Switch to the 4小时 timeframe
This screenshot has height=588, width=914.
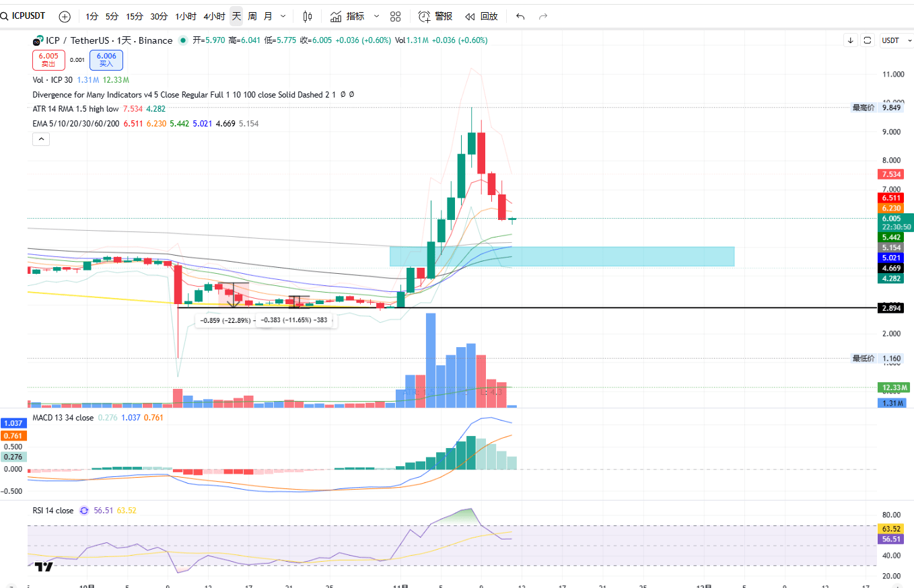[214, 16]
